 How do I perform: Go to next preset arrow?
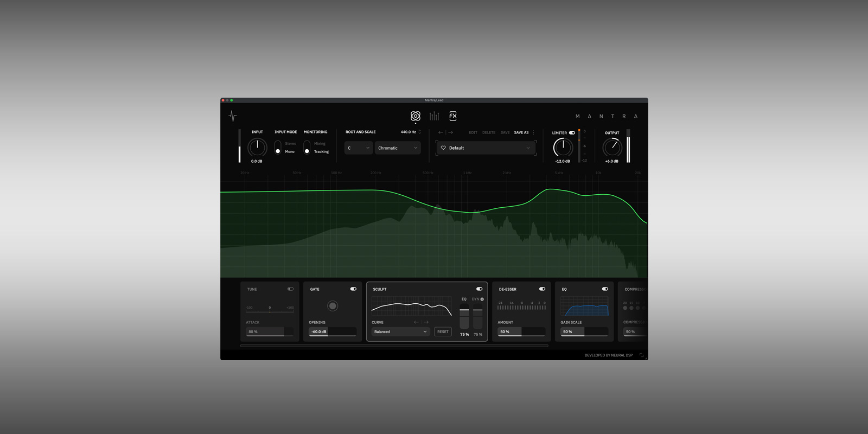tap(450, 132)
